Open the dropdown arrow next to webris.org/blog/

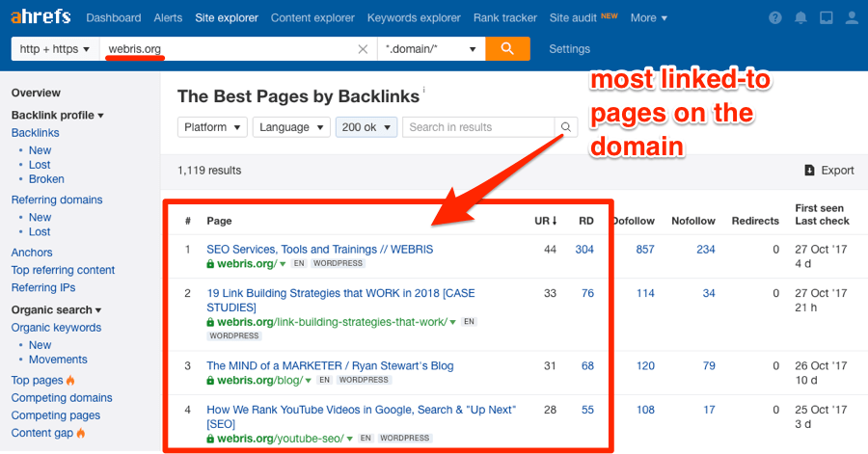[309, 381]
